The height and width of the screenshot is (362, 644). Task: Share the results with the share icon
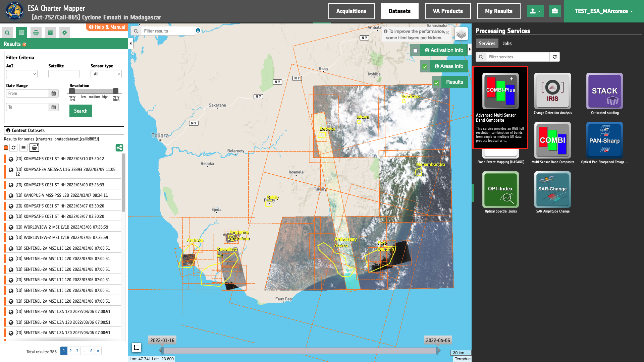tap(119, 147)
